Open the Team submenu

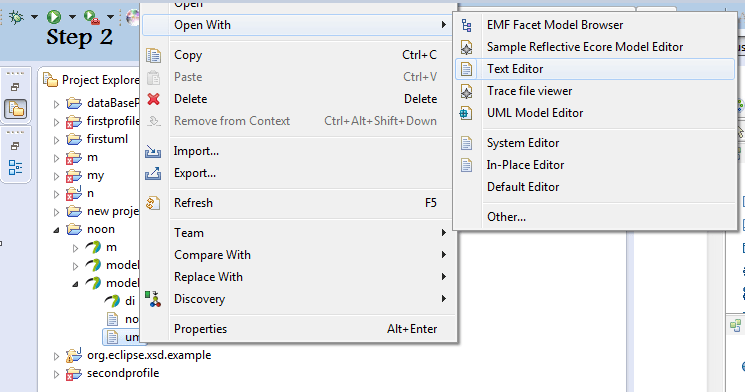point(298,233)
